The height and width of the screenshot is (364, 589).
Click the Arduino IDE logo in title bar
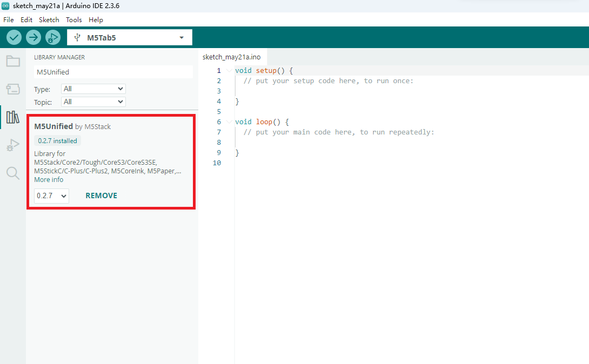[x=5, y=5]
